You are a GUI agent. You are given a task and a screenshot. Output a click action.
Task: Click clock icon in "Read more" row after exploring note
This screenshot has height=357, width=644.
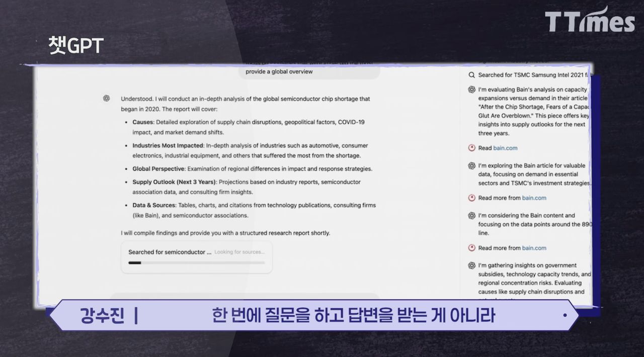point(471,198)
